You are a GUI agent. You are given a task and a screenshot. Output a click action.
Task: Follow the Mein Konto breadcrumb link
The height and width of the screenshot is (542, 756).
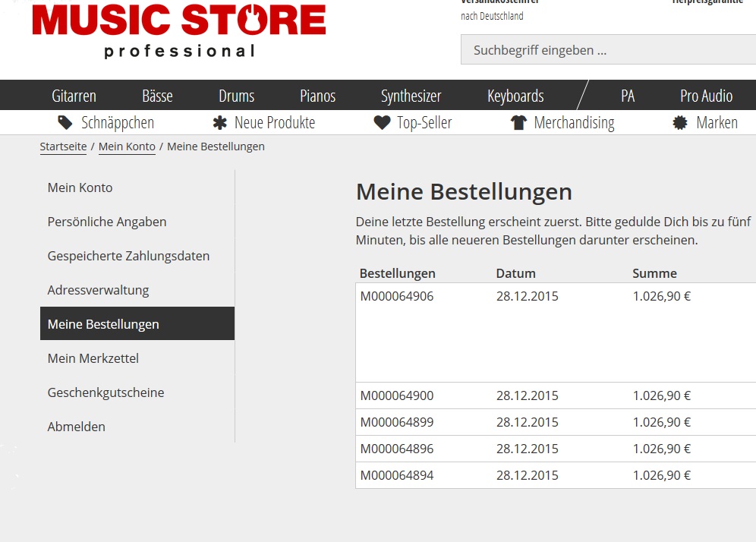127,147
